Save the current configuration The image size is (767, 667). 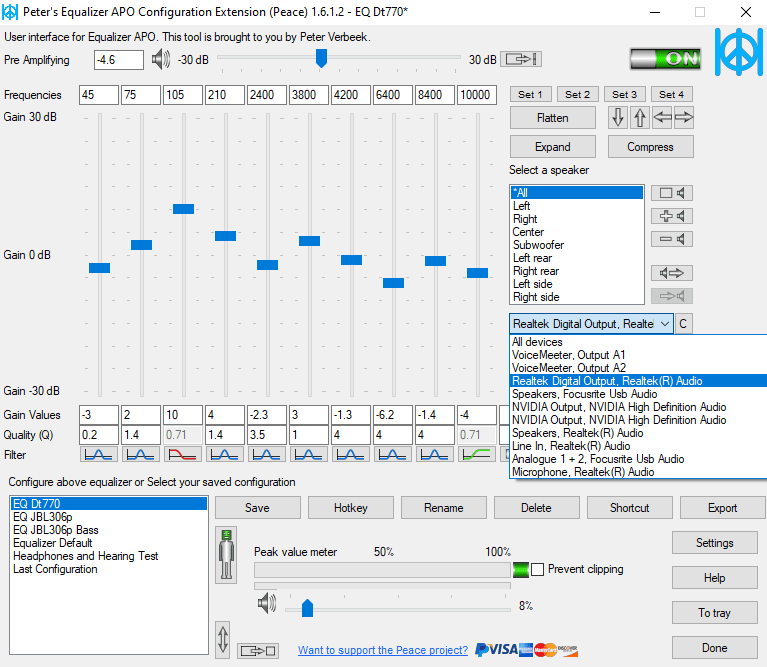257,508
